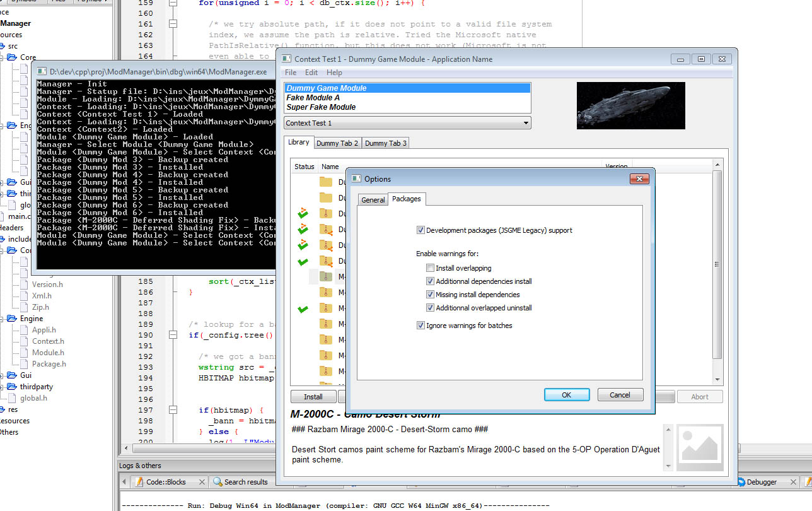The image size is (812, 511).
Task: Toggle code fold marker at line 161
Action: pos(173,24)
